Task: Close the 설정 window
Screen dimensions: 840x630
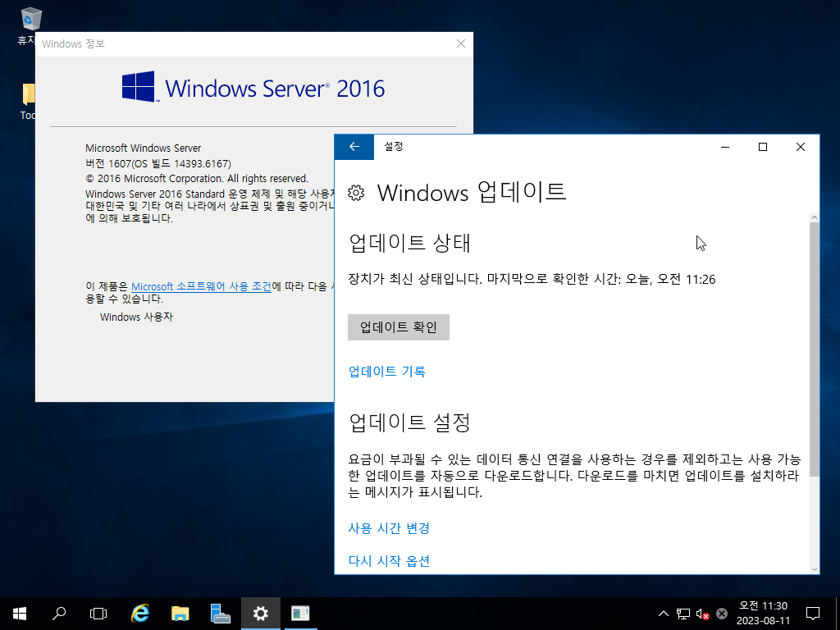Action: pyautogui.click(x=801, y=147)
